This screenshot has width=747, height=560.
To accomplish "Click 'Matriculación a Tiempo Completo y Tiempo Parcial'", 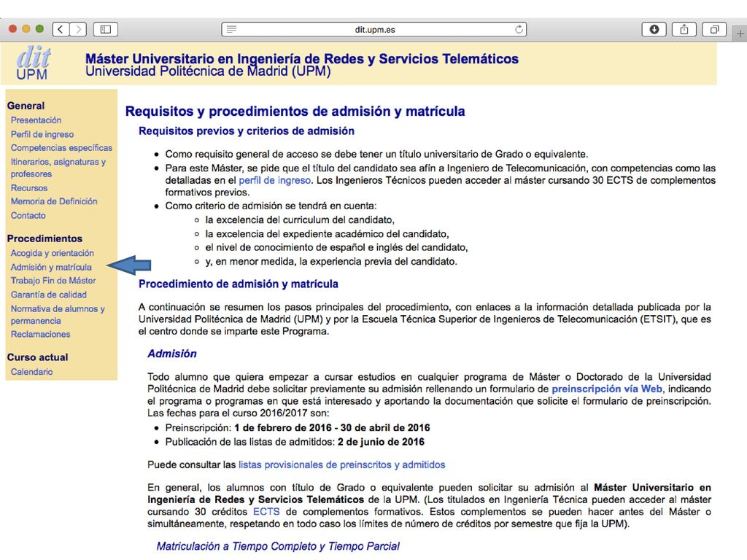I will coord(278,545).
